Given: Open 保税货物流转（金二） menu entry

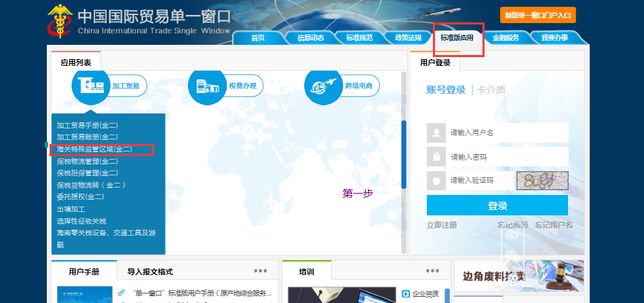Looking at the screenshot, I should 91,185.
